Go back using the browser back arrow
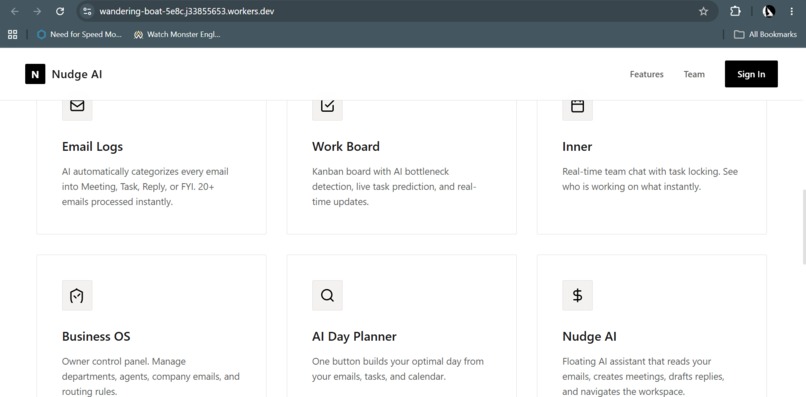Screen dimensions: 806x397 15,11
